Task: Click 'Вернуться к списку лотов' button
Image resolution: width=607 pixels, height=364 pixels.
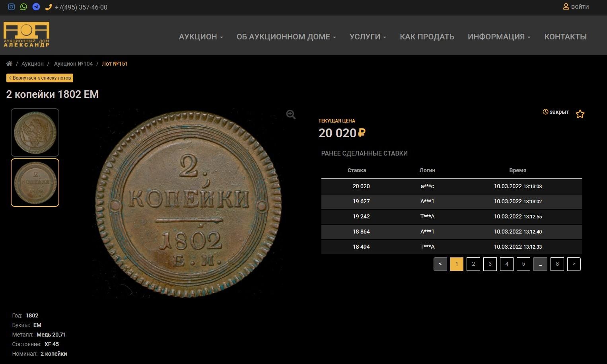Action: [40, 78]
